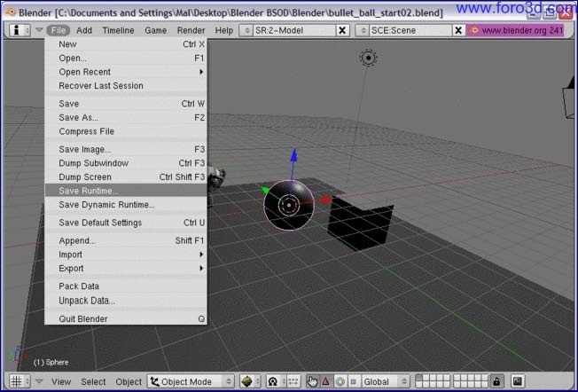
Task: Select Compress File option
Action: coord(126,131)
